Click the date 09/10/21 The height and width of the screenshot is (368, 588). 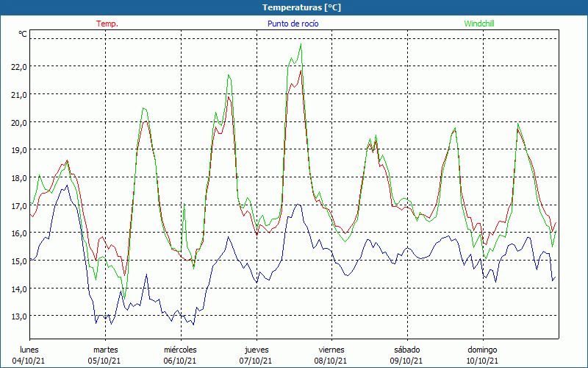[406, 361]
